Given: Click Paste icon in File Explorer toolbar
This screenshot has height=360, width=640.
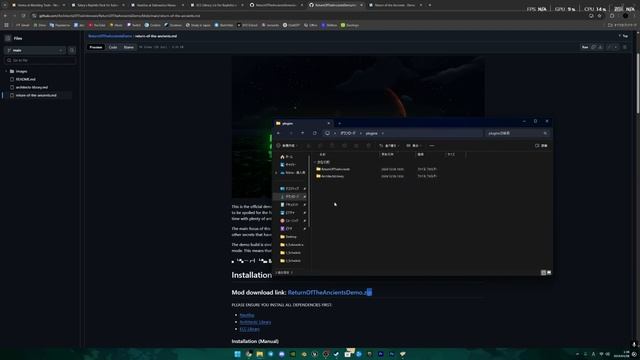Looking at the screenshot, I should (x=332, y=146).
